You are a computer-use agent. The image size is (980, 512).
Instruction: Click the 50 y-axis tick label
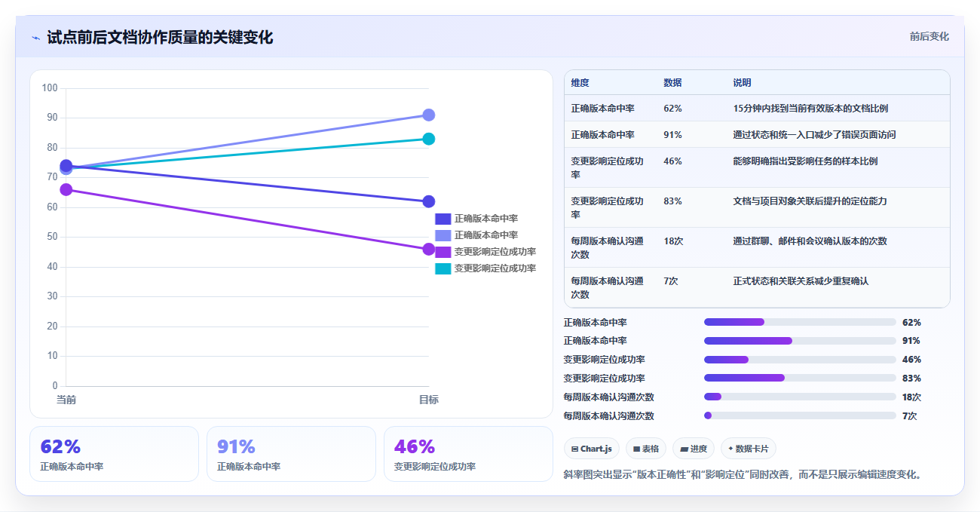coord(53,237)
